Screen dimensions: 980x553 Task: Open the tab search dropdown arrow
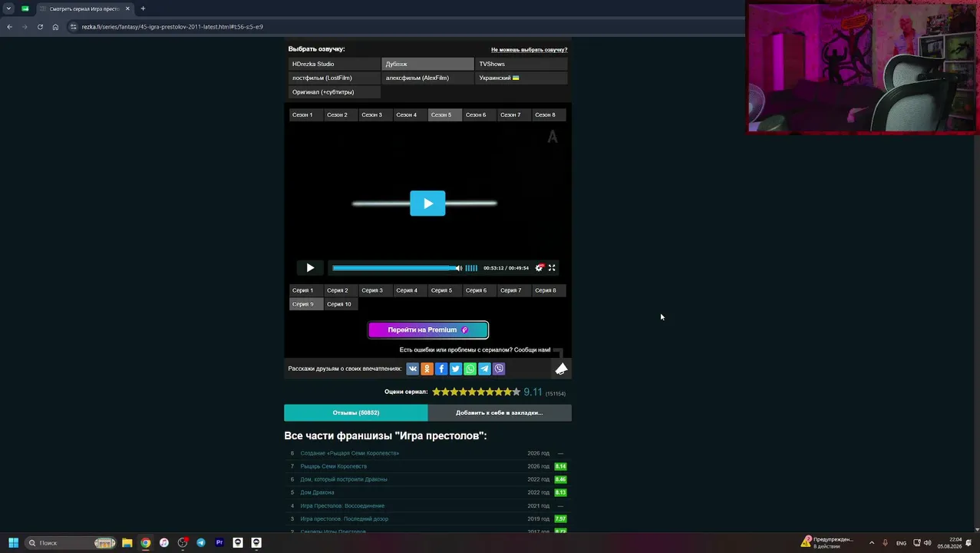pos(8,8)
